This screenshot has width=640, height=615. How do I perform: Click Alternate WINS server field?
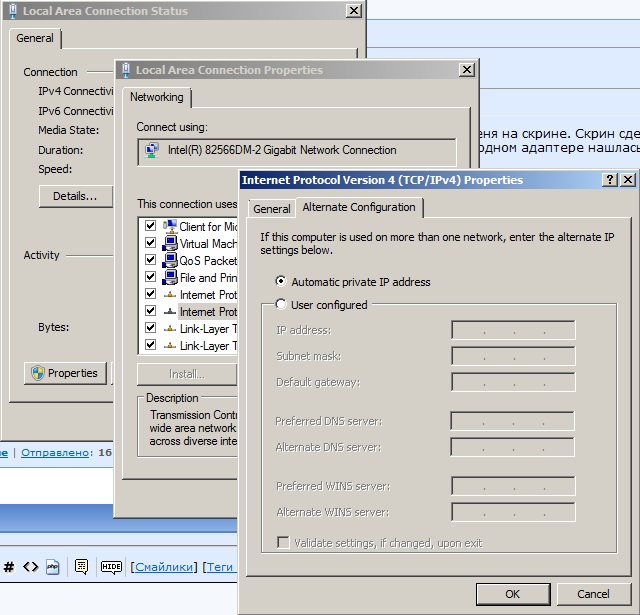[x=513, y=512]
